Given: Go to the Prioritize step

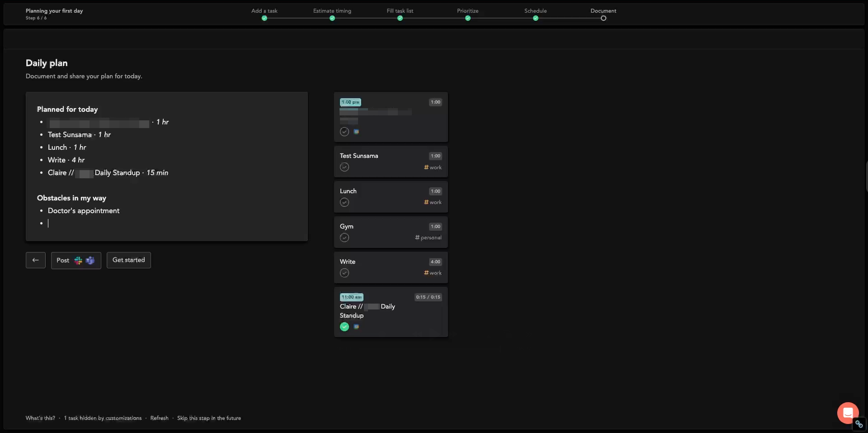Looking at the screenshot, I should click(468, 14).
